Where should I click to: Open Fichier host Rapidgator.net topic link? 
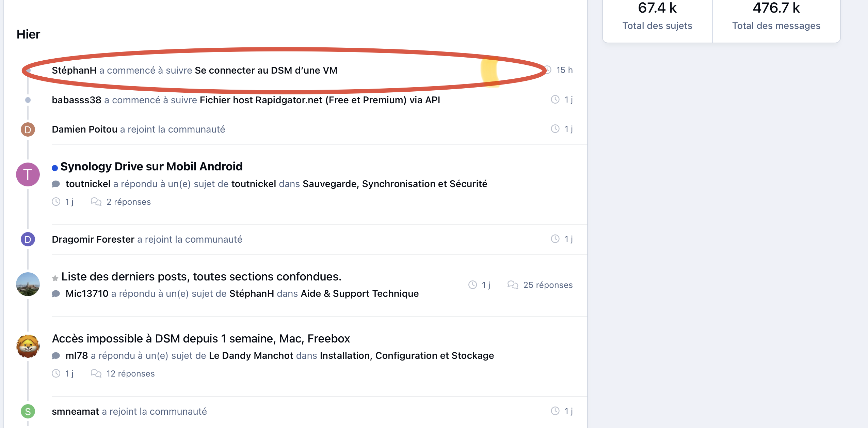[x=320, y=100]
